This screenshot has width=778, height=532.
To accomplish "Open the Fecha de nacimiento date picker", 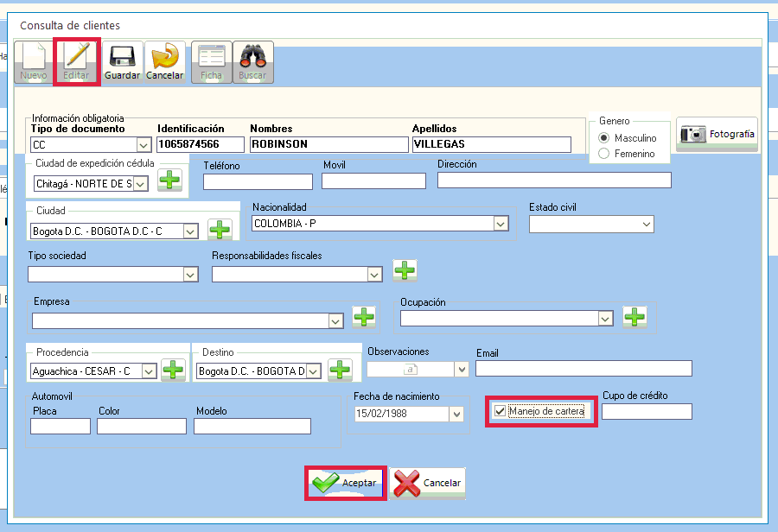I will coord(456,414).
